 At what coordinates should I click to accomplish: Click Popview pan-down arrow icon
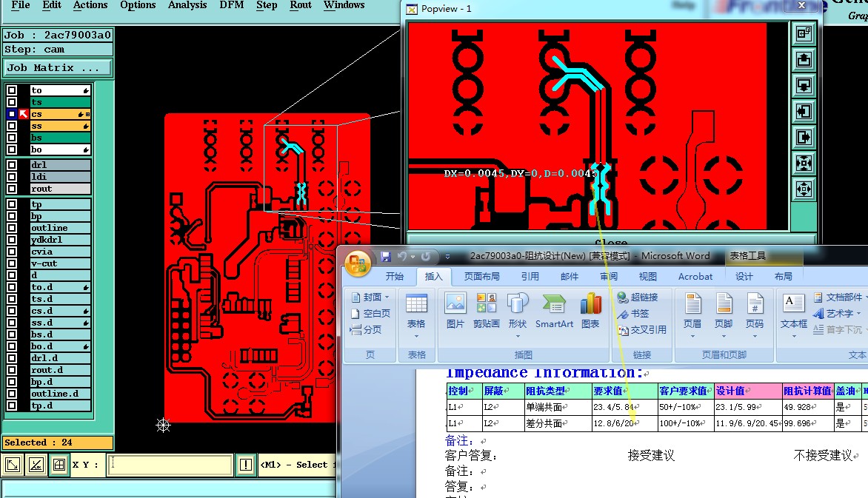pyautogui.click(x=804, y=85)
